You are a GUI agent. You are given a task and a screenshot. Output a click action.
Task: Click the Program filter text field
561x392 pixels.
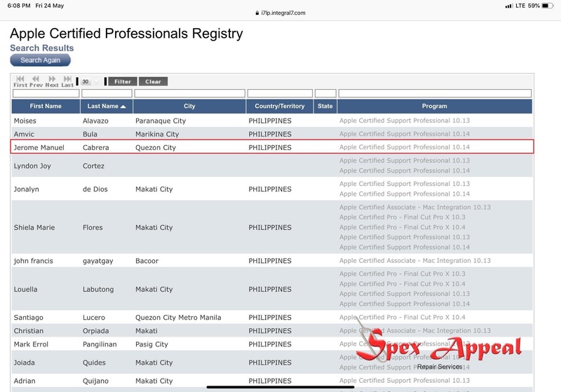pos(434,93)
